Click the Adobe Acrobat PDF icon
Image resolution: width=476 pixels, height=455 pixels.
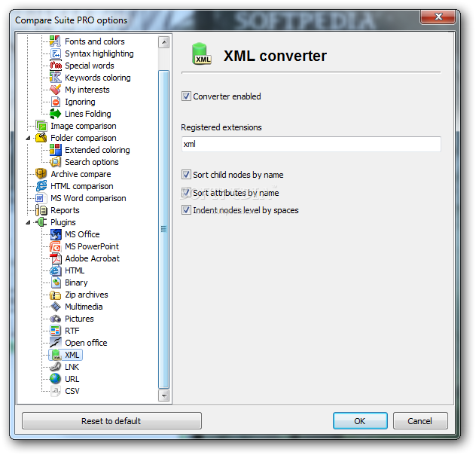pyautogui.click(x=55, y=258)
